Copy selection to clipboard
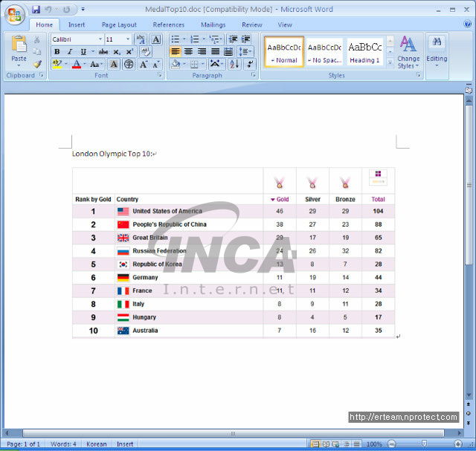The height and width of the screenshot is (451, 476). 37,51
